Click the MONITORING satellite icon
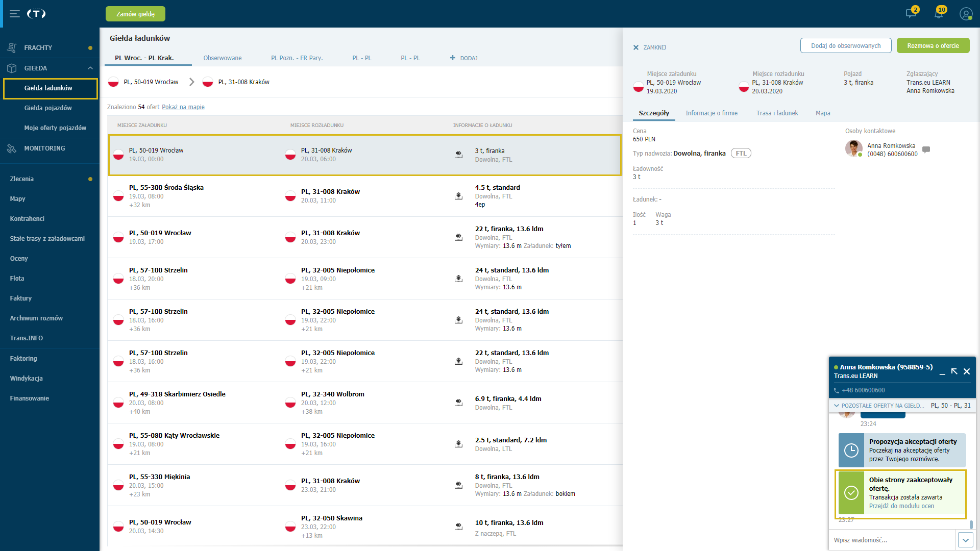The width and height of the screenshot is (980, 551). (12, 148)
